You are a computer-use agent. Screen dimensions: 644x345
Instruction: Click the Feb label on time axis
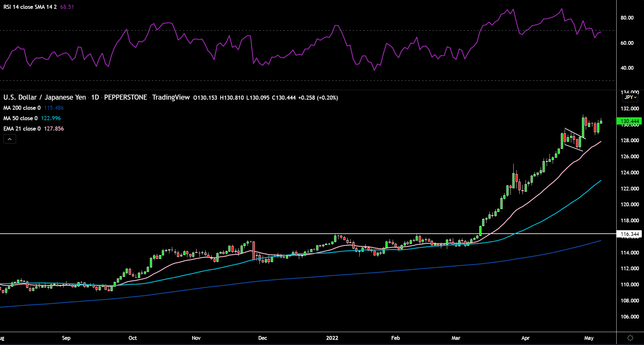[x=396, y=338]
